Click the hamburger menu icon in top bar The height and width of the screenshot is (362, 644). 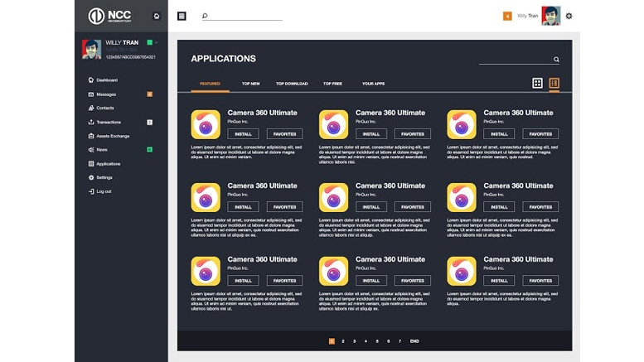(182, 16)
